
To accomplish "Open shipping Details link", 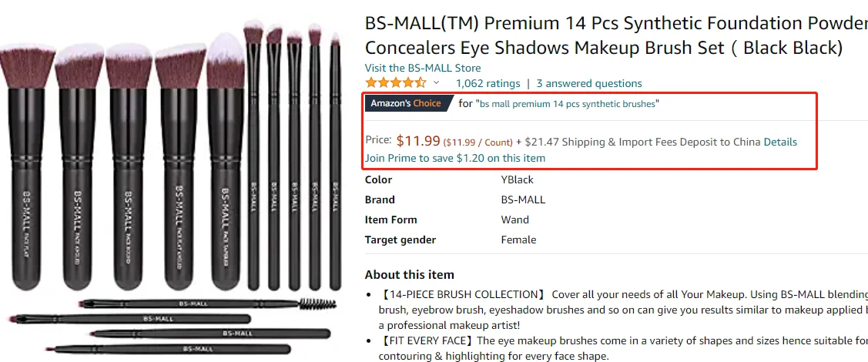I will [x=780, y=142].
